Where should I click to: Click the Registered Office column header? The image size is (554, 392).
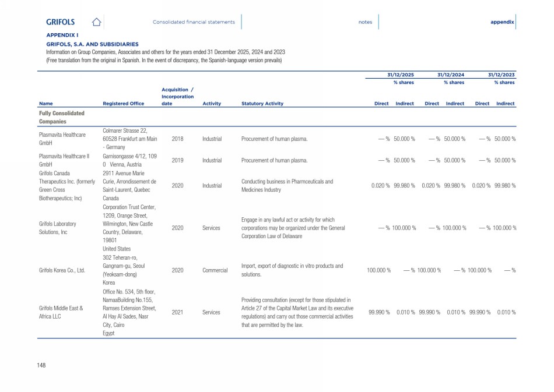coord(123,104)
